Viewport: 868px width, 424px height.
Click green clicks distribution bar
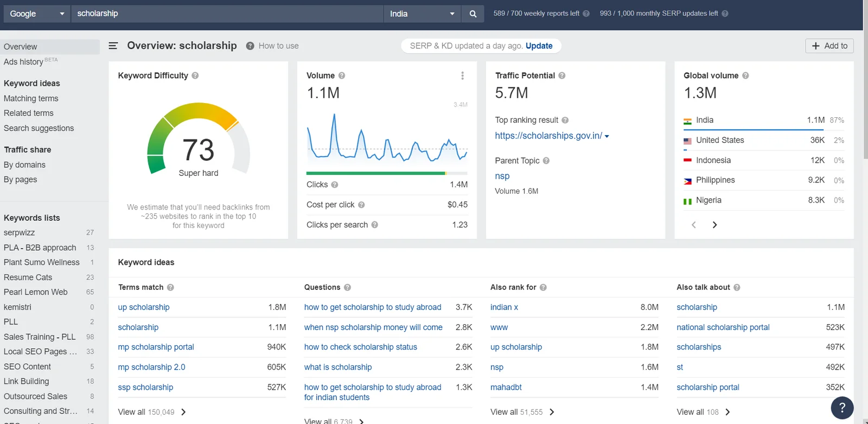[x=375, y=173]
